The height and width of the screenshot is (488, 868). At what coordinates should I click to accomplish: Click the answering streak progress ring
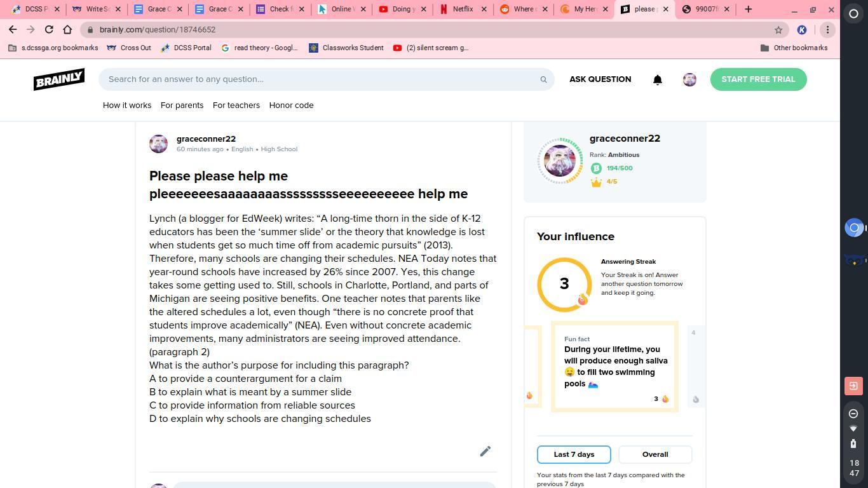click(564, 284)
